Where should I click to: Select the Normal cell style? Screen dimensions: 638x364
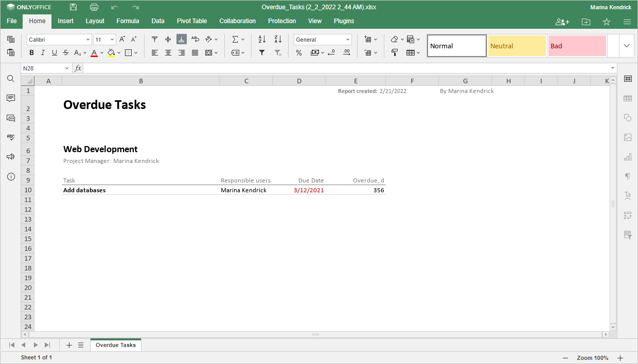click(x=457, y=46)
